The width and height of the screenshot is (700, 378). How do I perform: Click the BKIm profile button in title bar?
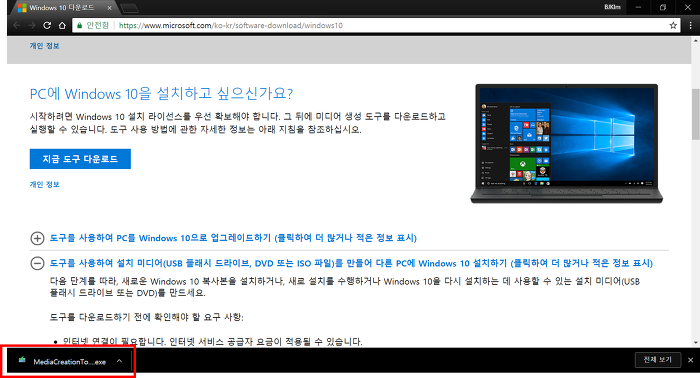click(612, 7)
